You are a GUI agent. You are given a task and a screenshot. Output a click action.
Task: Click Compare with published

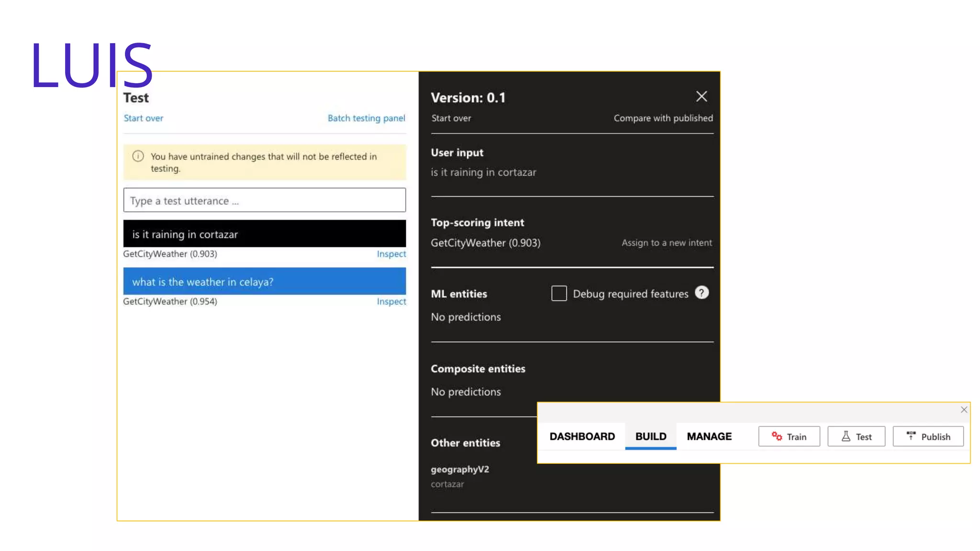coord(663,118)
